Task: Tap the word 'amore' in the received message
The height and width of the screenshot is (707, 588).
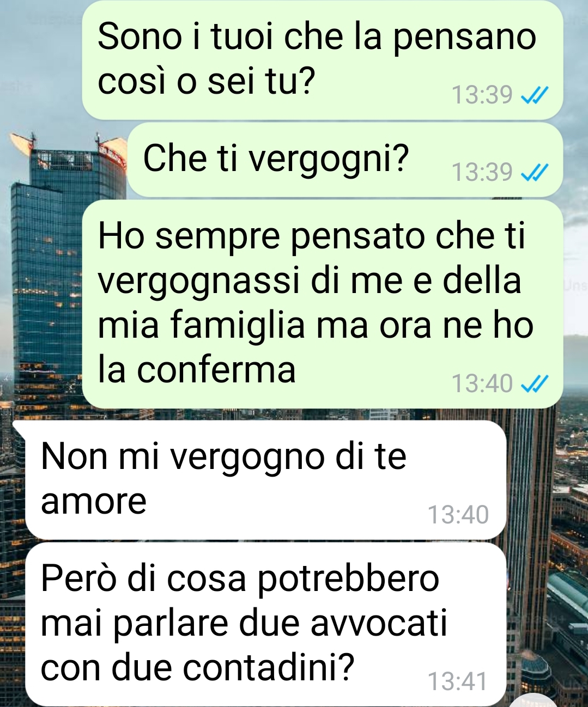Action: (94, 501)
